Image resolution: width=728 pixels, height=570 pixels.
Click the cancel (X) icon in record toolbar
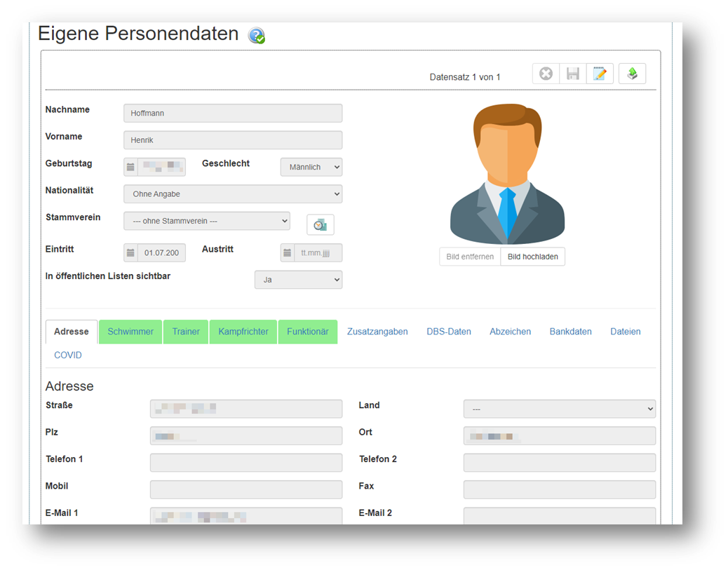(546, 74)
